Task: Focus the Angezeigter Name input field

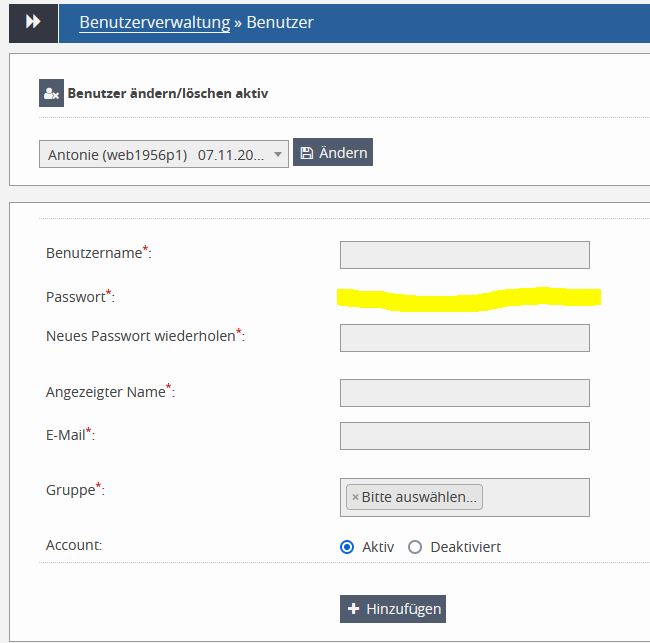Action: 465,393
